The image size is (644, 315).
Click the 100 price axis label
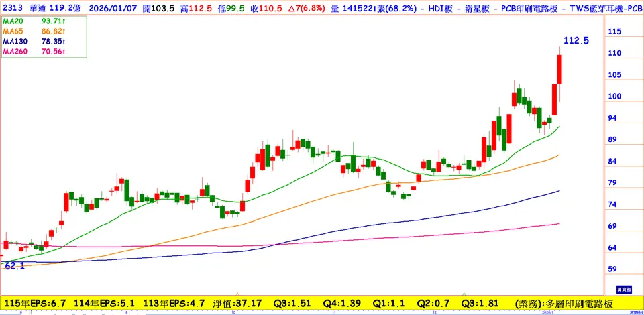(615, 97)
